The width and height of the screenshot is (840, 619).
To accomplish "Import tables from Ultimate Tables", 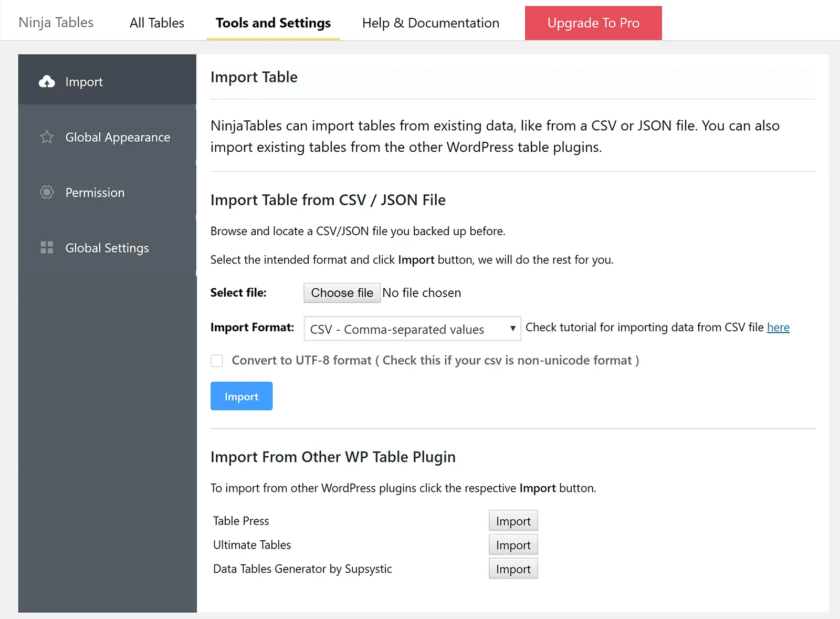I will (513, 545).
